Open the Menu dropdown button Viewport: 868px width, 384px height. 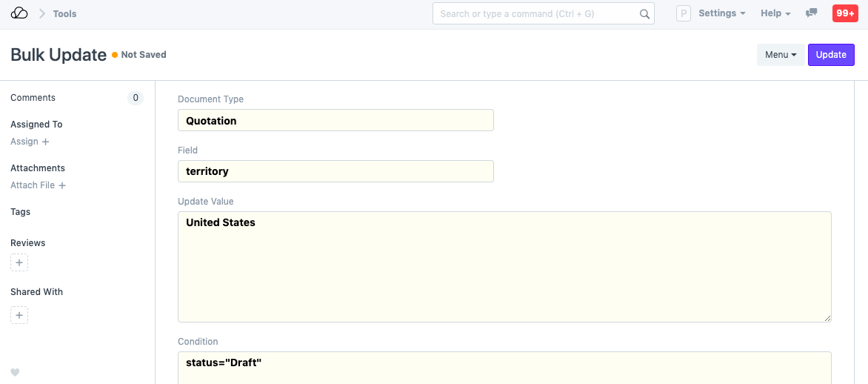point(781,55)
